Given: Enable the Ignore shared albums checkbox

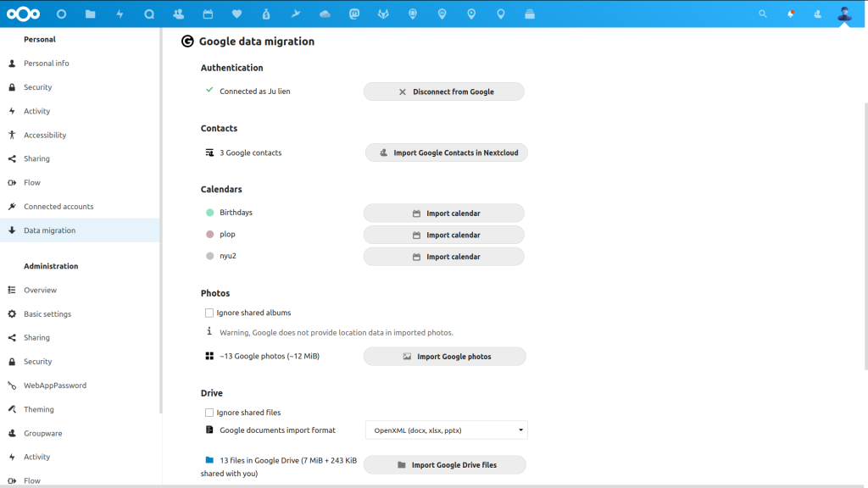Looking at the screenshot, I should tap(209, 312).
